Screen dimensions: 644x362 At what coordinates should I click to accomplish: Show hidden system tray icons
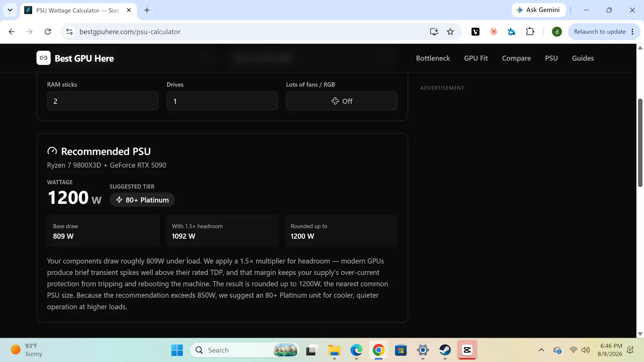tap(541, 350)
